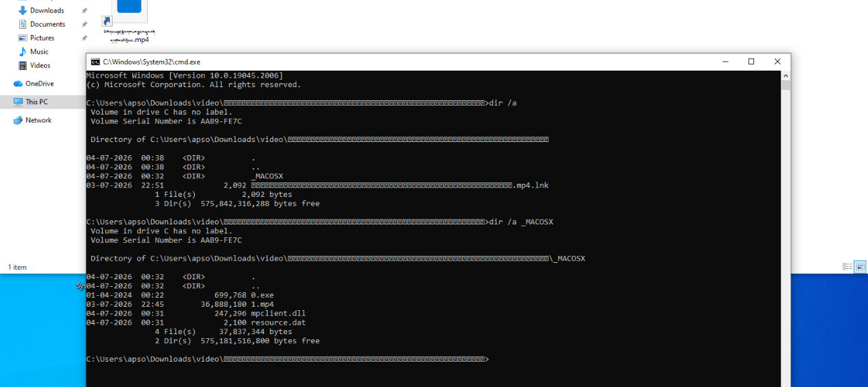Screen dimensions: 868x387
Task: Open Network in navigation pane
Action: pyautogui.click(x=38, y=120)
